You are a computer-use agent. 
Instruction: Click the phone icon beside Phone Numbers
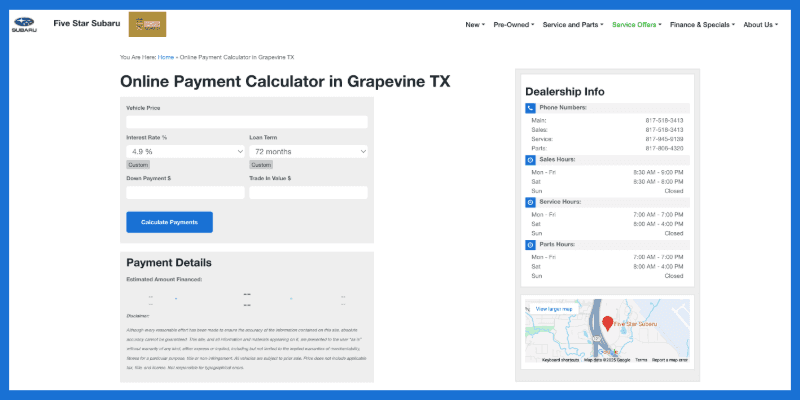point(530,108)
